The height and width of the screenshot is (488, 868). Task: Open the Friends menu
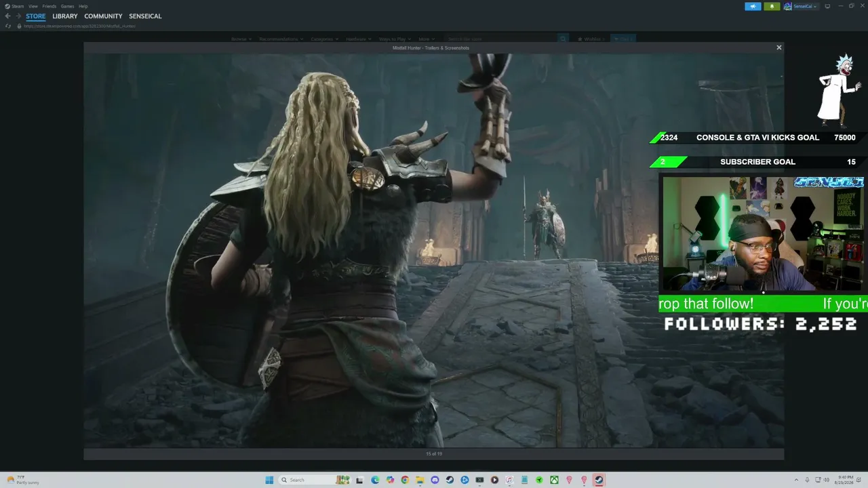pos(50,6)
